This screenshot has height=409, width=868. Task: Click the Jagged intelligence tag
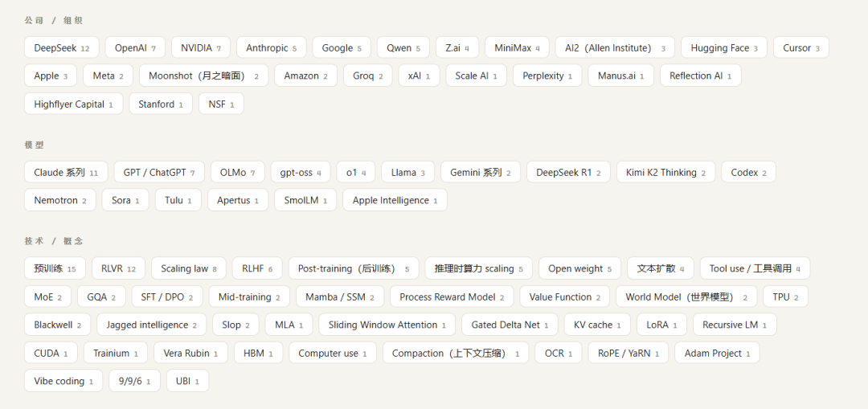click(x=152, y=325)
